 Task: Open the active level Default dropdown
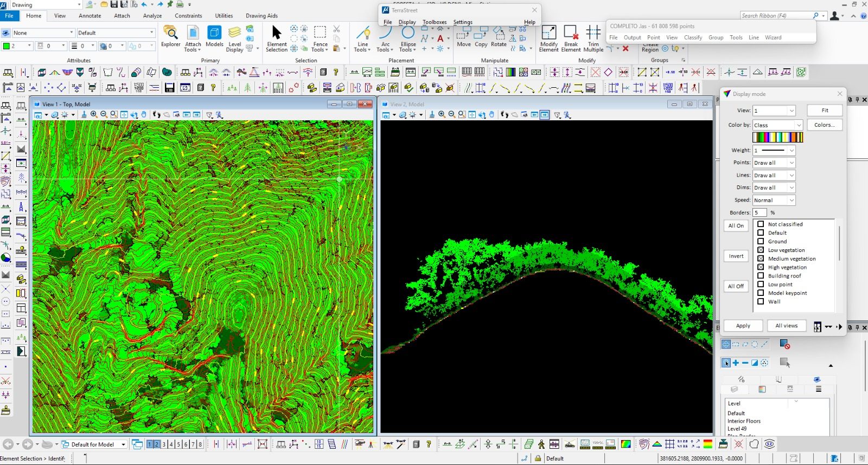tap(116, 33)
